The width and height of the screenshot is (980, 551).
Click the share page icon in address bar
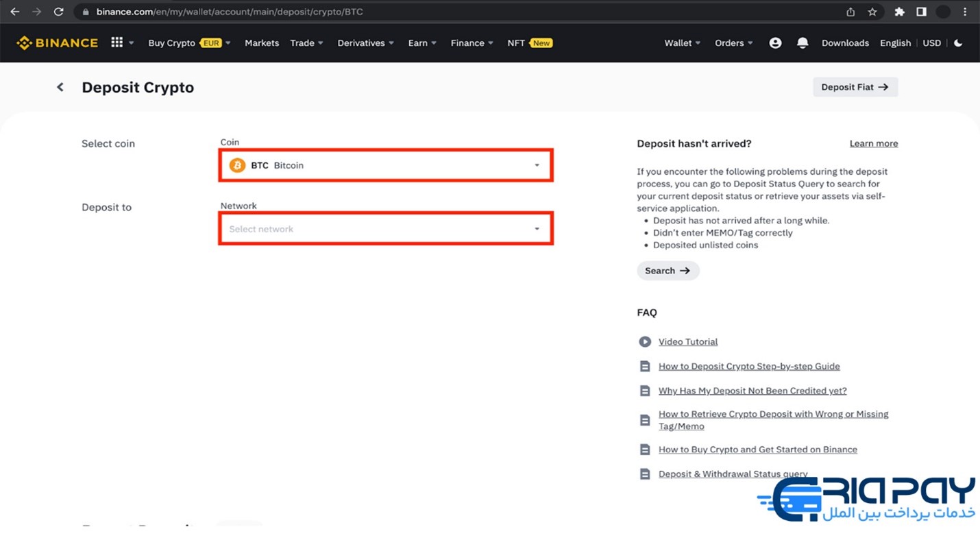pyautogui.click(x=850, y=12)
